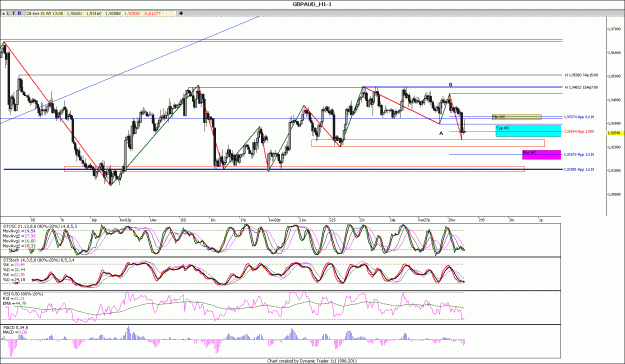Click the red App 1.000 projection label
625x364 pixels.
pos(579,131)
